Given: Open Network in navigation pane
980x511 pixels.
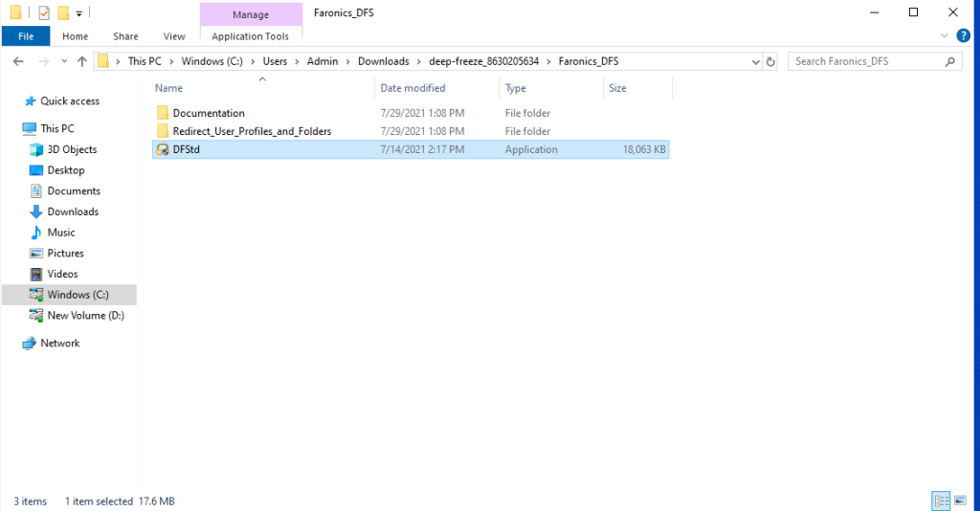Looking at the screenshot, I should coord(59,343).
